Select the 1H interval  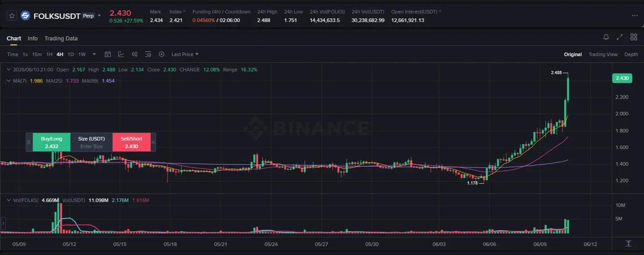click(x=49, y=54)
